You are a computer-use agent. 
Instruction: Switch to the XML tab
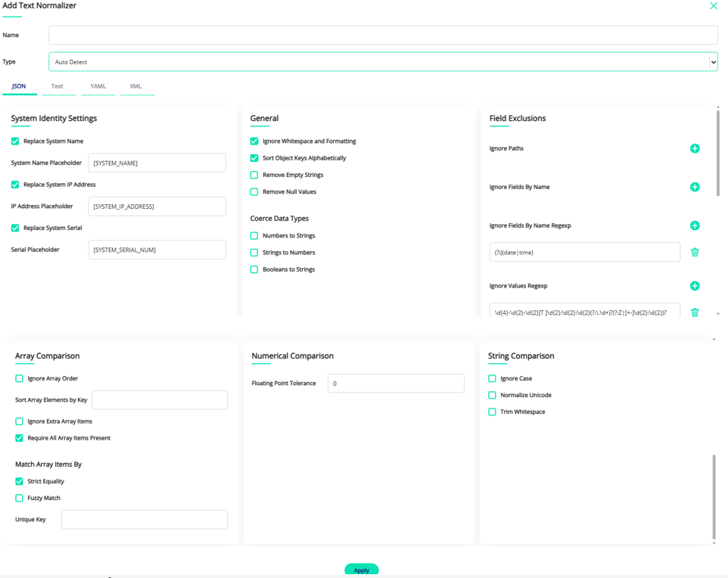[135, 86]
